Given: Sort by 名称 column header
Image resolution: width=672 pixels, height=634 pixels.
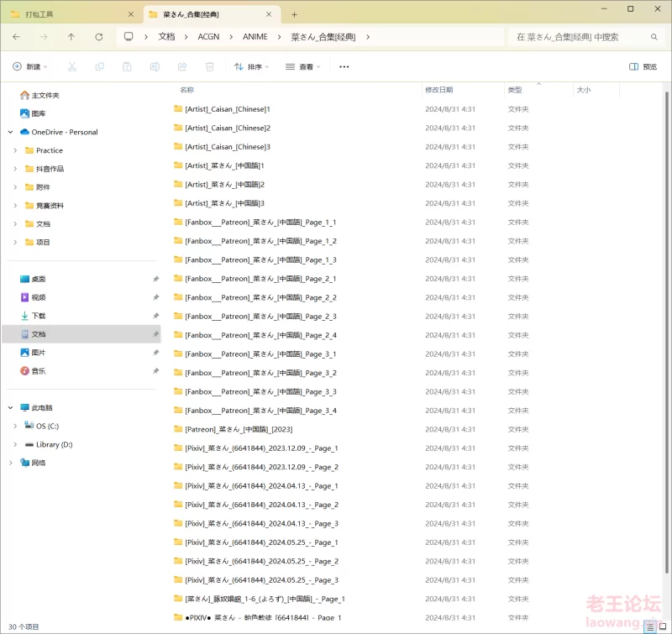Looking at the screenshot, I should pyautogui.click(x=186, y=90).
